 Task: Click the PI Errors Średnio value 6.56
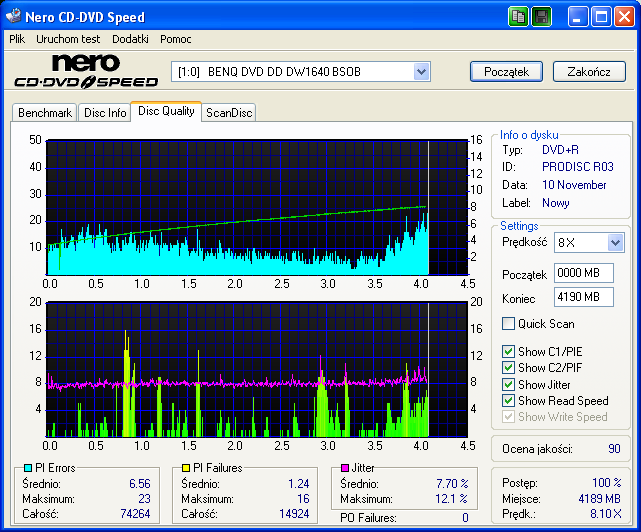140,483
